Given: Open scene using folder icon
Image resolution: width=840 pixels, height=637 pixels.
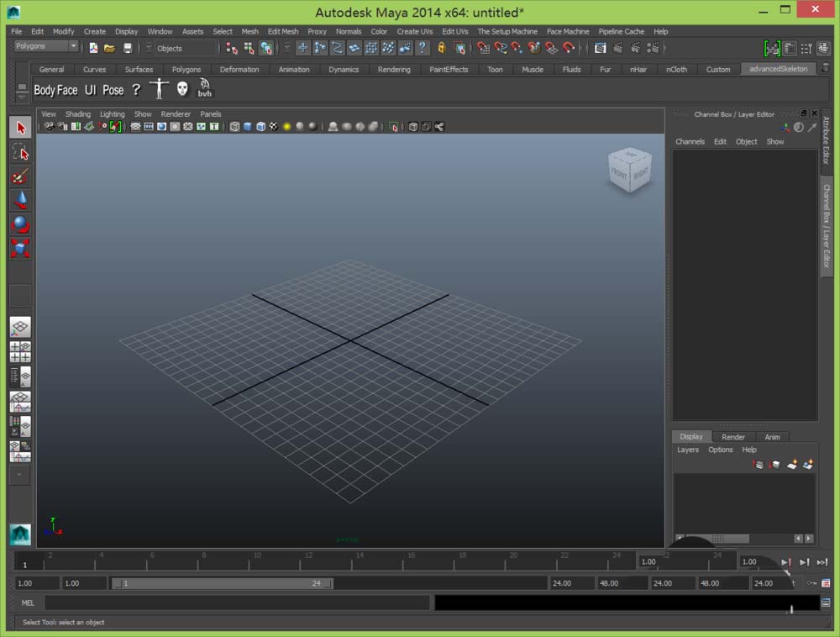Looking at the screenshot, I should pyautogui.click(x=109, y=48).
